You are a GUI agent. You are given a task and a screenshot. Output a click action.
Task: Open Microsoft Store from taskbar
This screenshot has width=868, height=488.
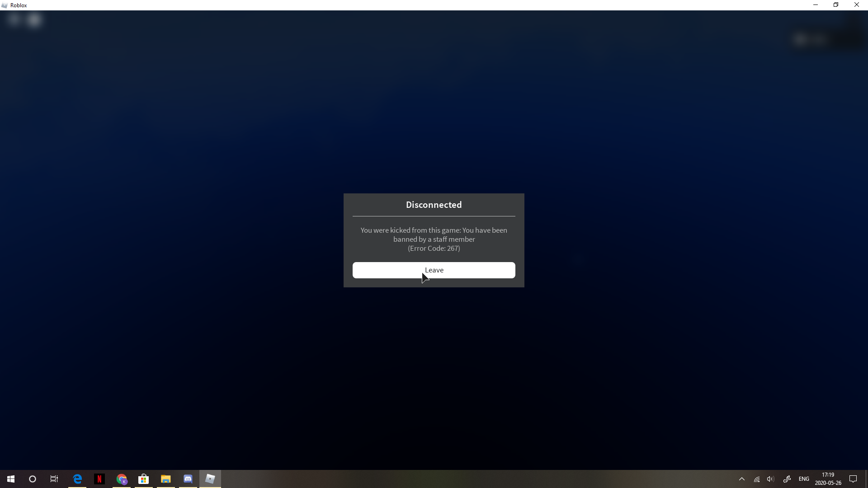click(144, 479)
